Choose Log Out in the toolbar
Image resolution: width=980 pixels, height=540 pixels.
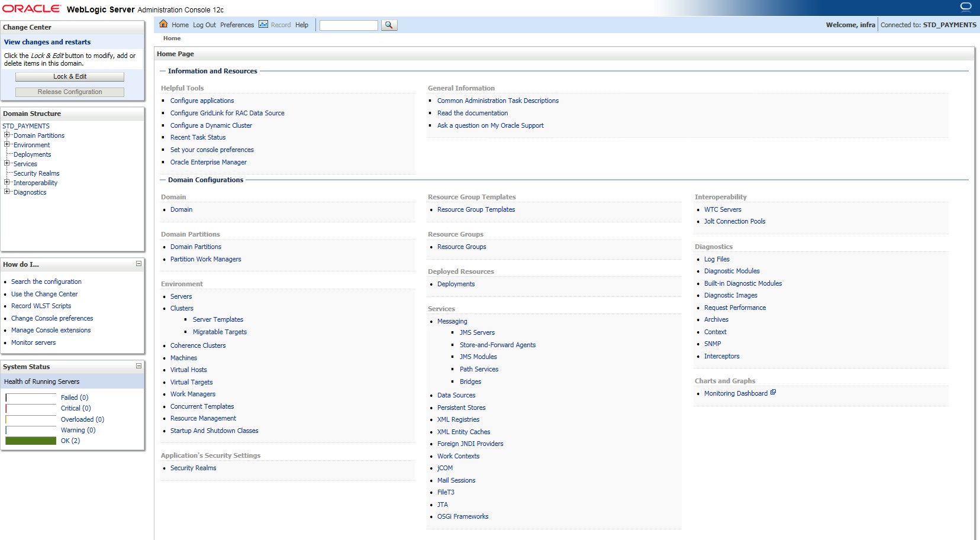coord(204,25)
